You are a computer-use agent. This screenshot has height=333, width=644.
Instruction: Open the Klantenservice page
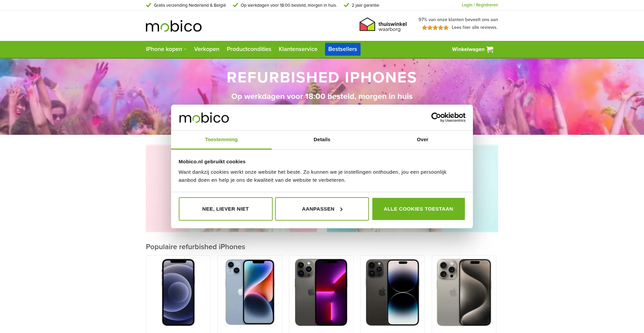(298, 49)
